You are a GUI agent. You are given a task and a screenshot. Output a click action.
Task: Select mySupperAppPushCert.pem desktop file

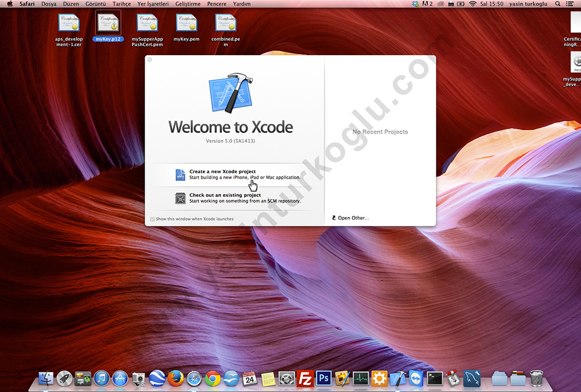point(147,30)
